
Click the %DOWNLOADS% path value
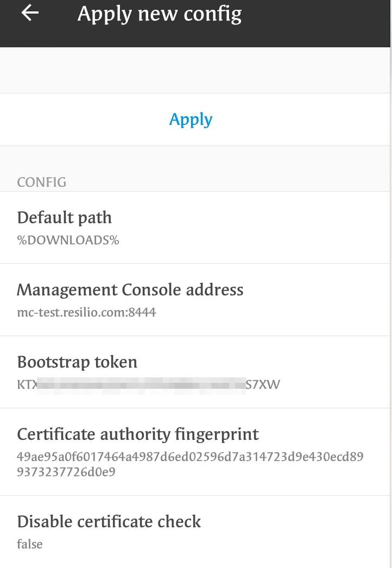coord(68,240)
